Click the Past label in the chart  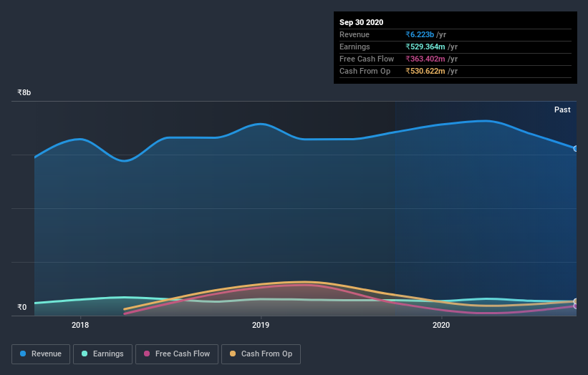pos(562,109)
